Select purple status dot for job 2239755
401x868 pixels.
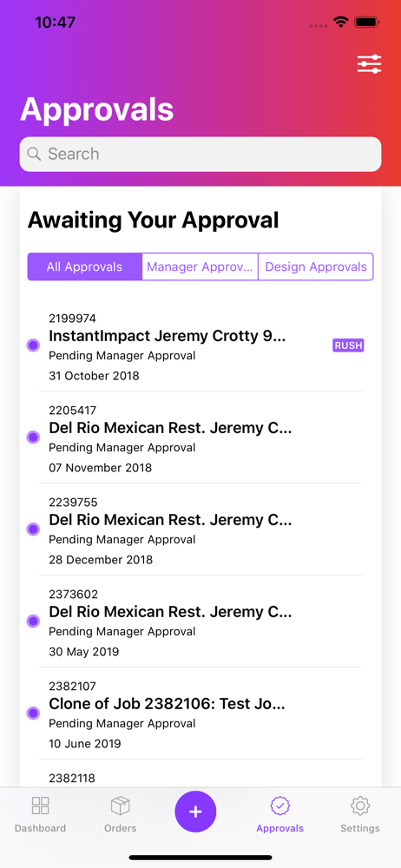point(33,529)
